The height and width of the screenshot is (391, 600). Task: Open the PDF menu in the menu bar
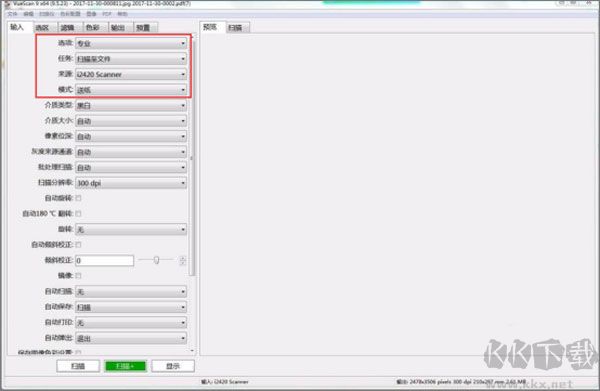[x=107, y=14]
